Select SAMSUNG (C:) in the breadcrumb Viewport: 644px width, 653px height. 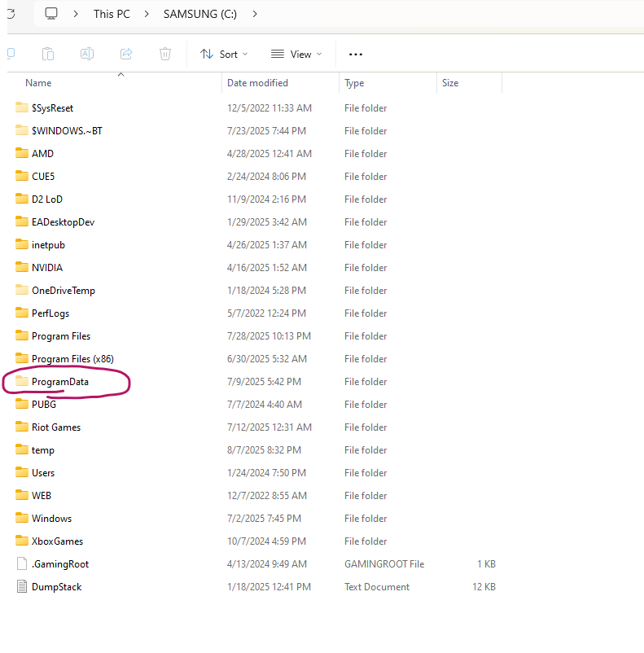[x=200, y=14]
